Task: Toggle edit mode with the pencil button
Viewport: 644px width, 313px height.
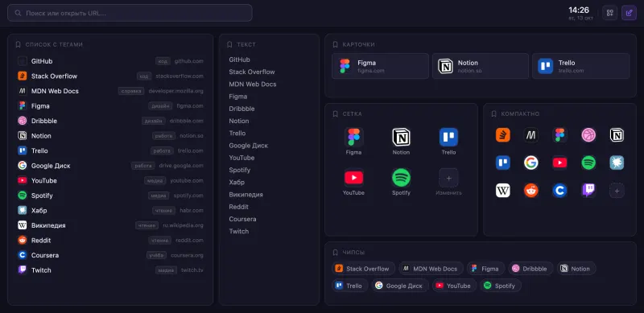Action: coord(629,13)
